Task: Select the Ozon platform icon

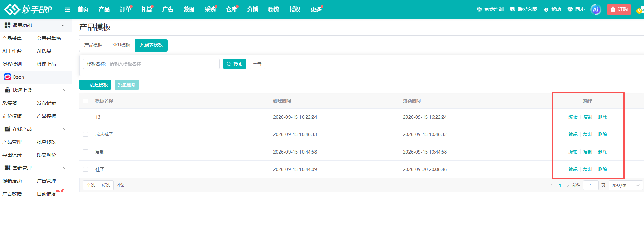Action: click(x=8, y=77)
